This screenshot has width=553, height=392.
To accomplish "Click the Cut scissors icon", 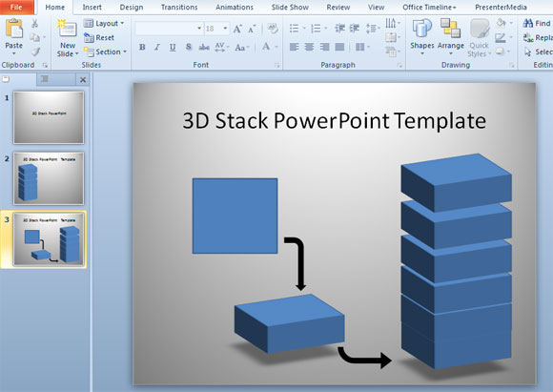I will 34,24.
